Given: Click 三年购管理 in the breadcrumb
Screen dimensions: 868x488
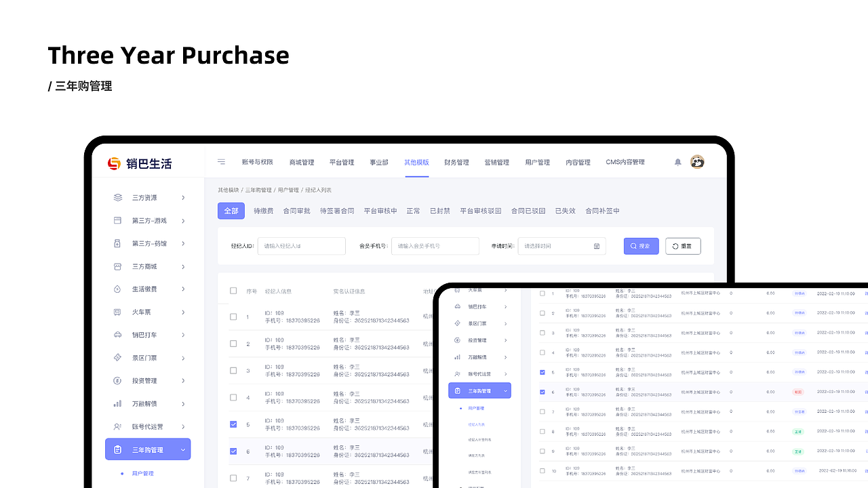Looking at the screenshot, I should (x=258, y=190).
